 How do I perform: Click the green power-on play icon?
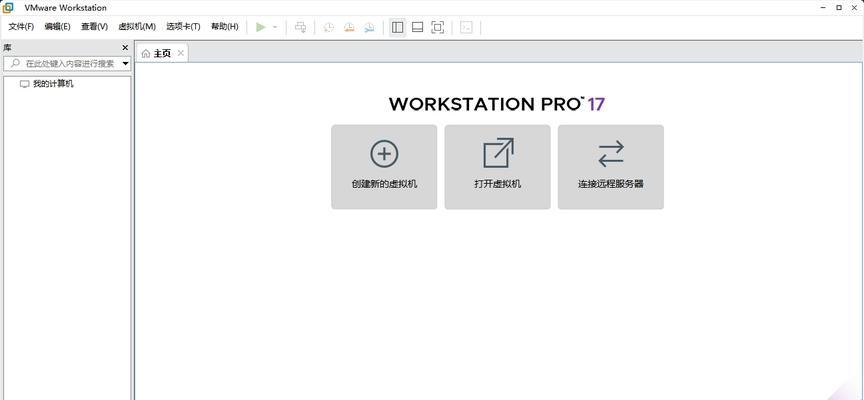click(x=261, y=27)
